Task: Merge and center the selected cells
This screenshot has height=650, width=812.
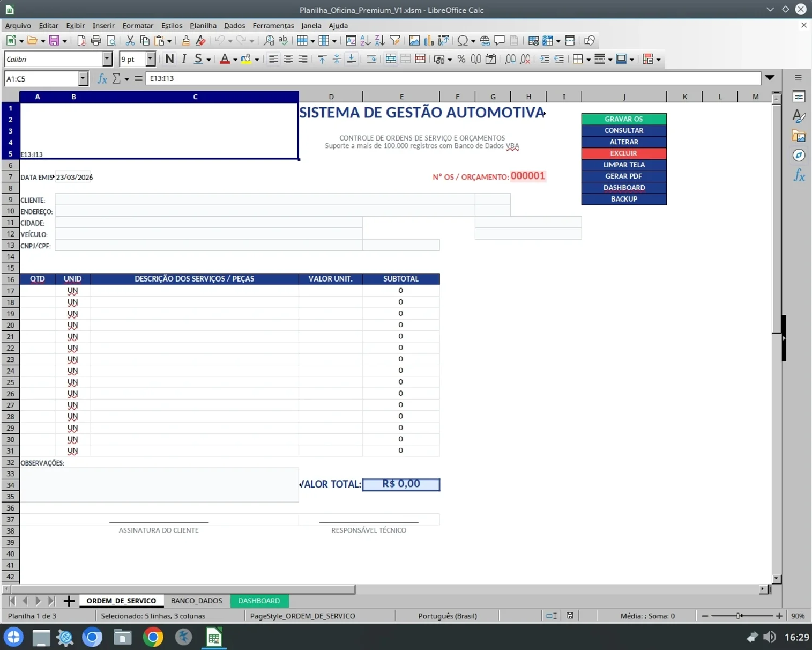Action: click(391, 59)
